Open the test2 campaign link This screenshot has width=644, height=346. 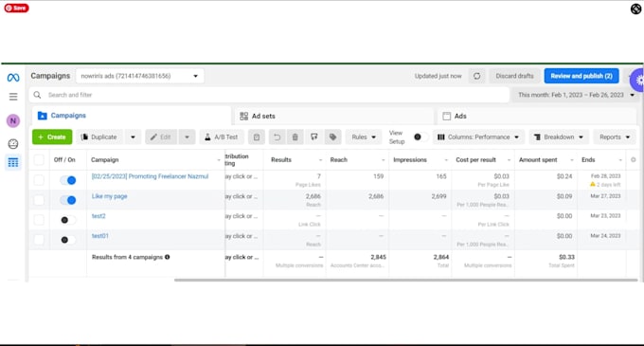pyautogui.click(x=98, y=216)
